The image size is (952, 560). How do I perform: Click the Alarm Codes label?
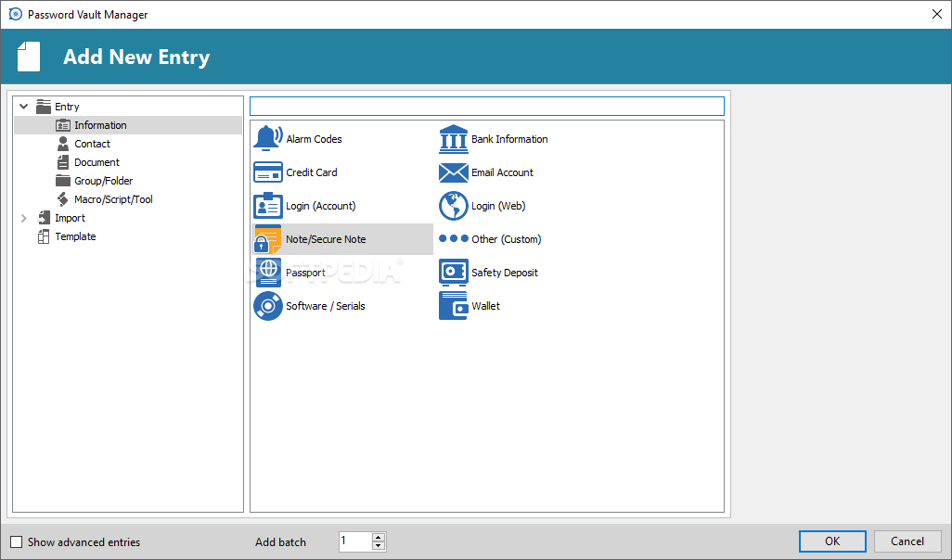[314, 139]
